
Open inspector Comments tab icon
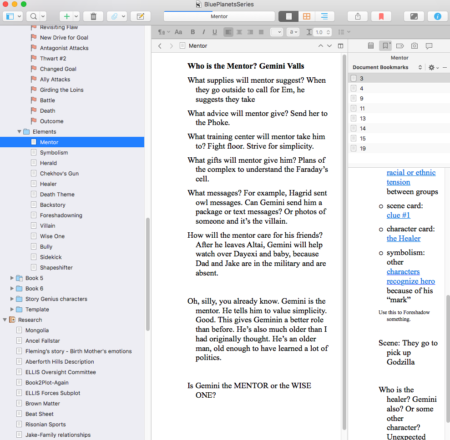click(429, 46)
